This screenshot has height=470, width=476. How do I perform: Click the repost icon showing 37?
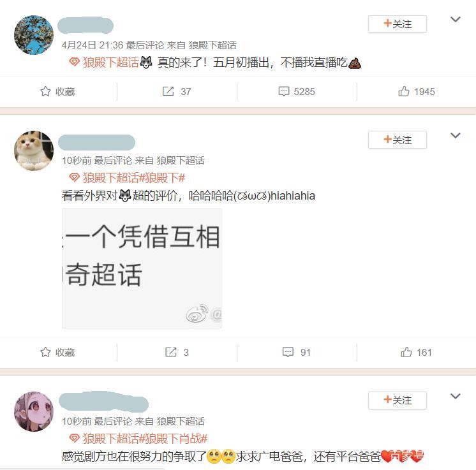(168, 91)
